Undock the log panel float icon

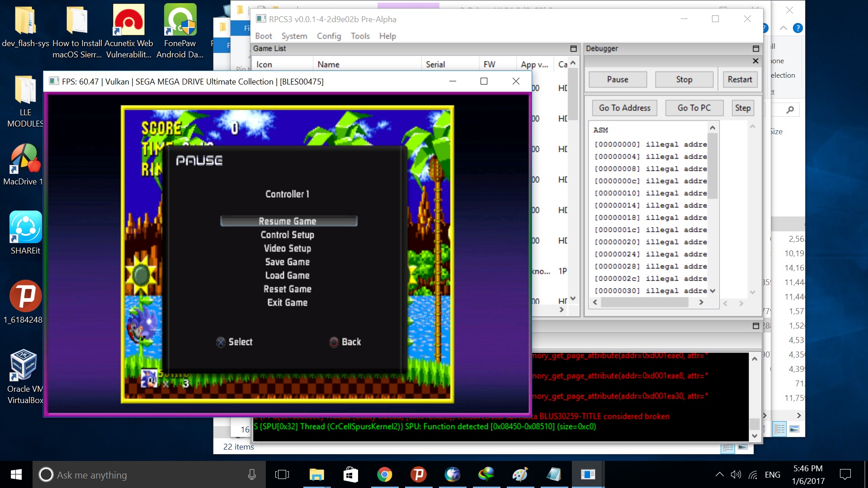[755, 326]
